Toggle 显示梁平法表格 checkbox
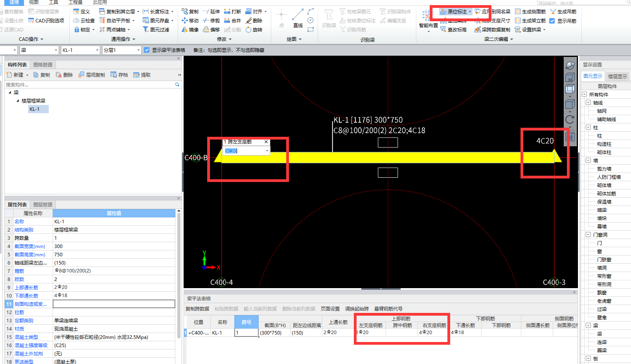631x364 pixels. click(147, 50)
